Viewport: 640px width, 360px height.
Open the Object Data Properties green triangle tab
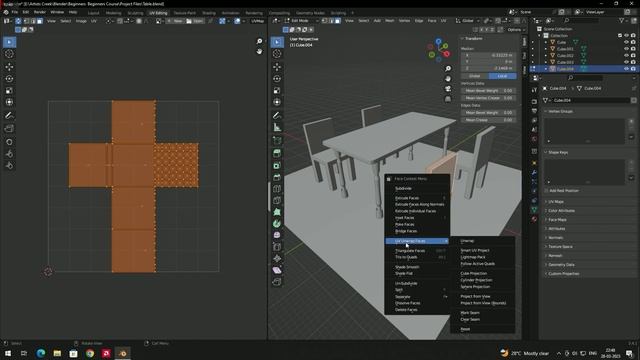click(x=534, y=209)
